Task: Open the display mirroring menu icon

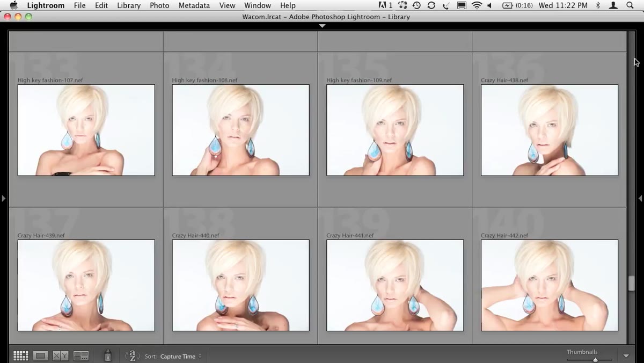Action: tap(462, 5)
